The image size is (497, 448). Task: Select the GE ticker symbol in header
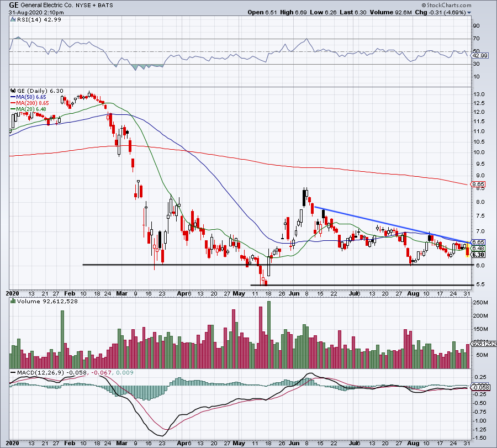[x=14, y=5]
